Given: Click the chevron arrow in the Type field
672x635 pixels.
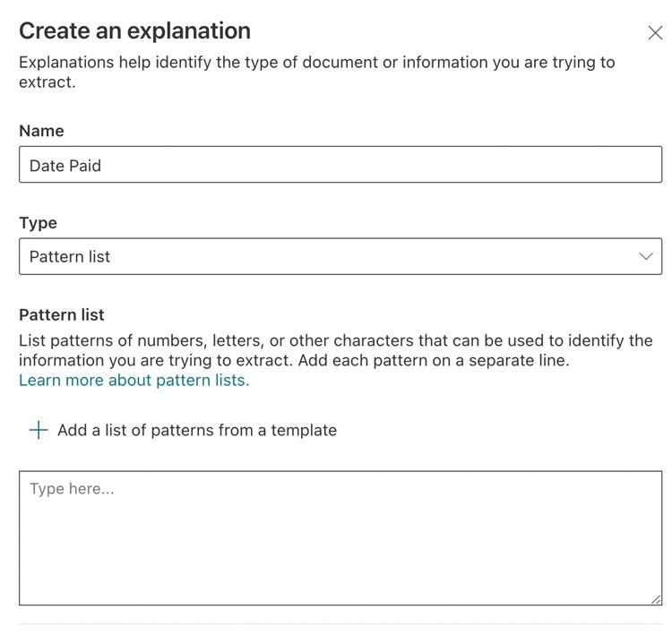Looking at the screenshot, I should pyautogui.click(x=645, y=256).
